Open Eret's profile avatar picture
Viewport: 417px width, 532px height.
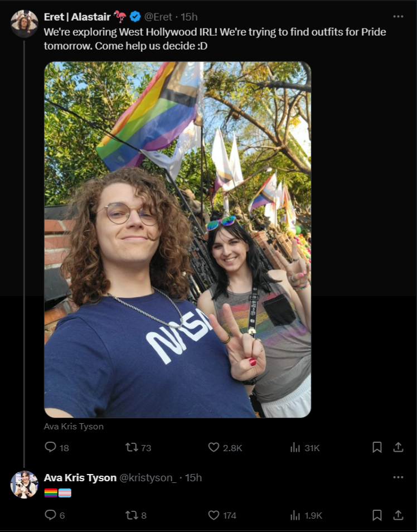[24, 24]
